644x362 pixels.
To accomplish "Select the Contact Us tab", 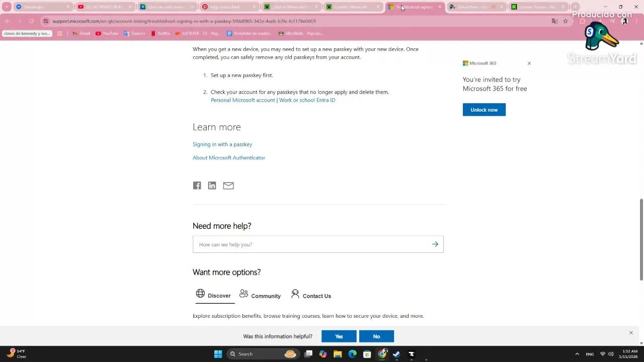I will (311, 296).
